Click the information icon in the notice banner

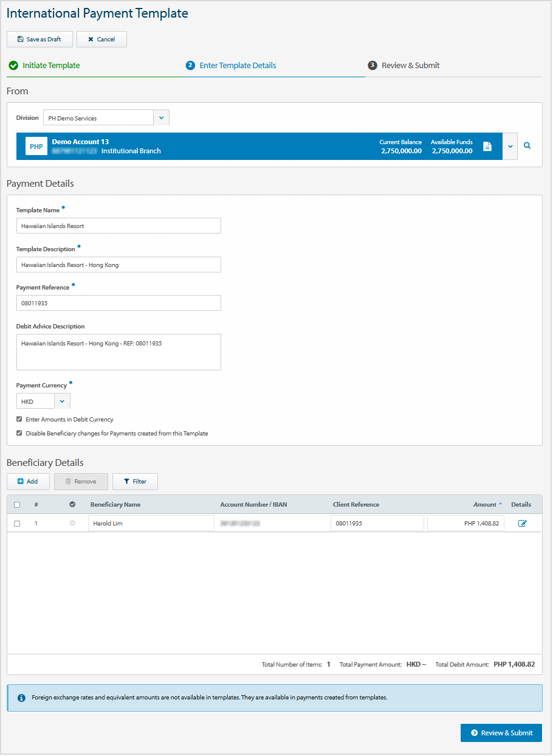coord(21,698)
